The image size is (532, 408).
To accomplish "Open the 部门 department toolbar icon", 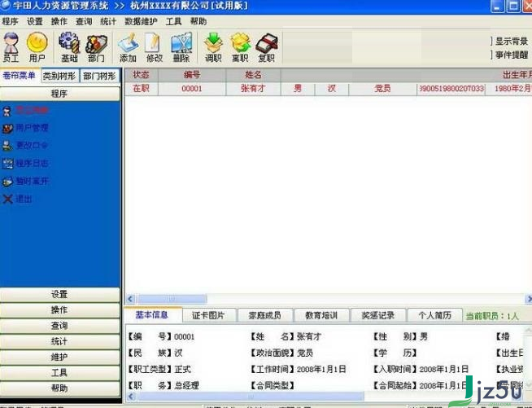I will point(96,47).
